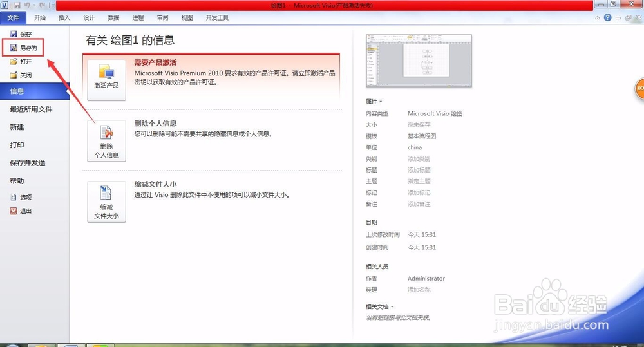Close the drawing via the Close entry
This screenshot has height=347, width=644.
(x=21, y=75)
